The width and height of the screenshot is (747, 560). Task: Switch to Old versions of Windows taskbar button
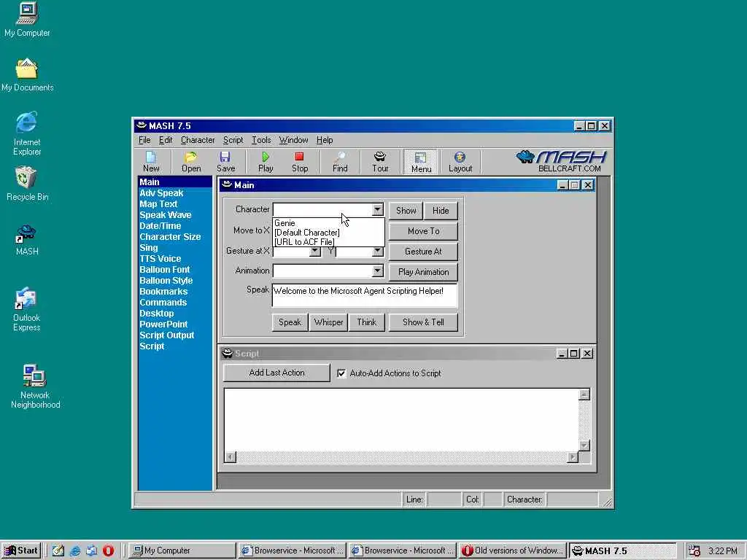(x=513, y=551)
